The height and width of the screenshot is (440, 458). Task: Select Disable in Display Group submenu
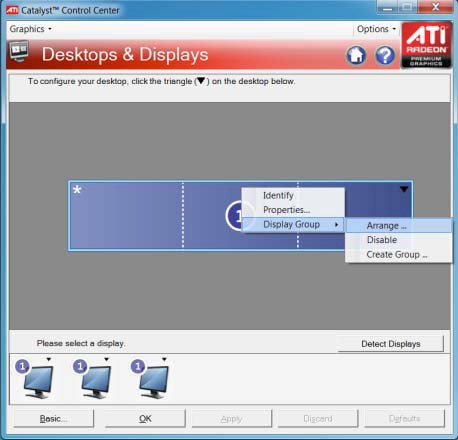point(399,240)
